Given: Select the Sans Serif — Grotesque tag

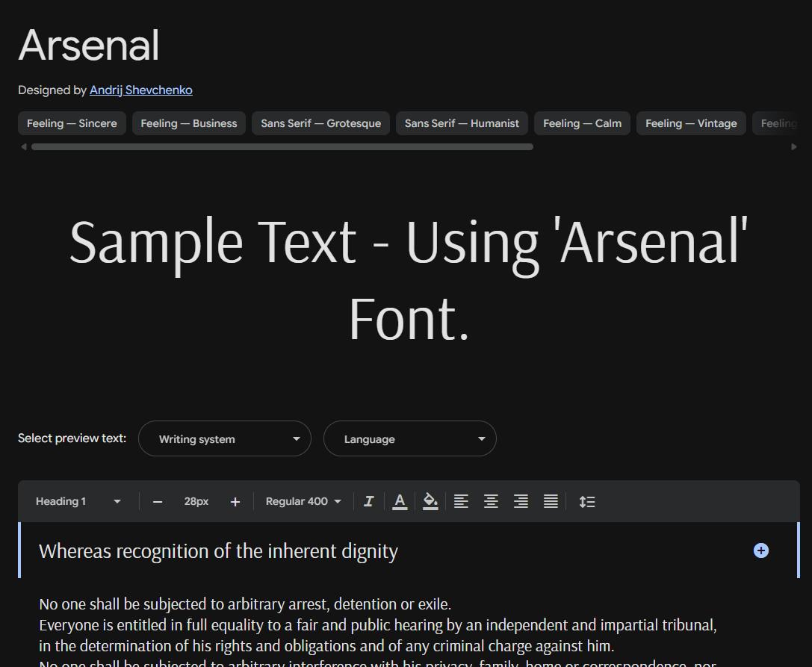Looking at the screenshot, I should point(321,123).
